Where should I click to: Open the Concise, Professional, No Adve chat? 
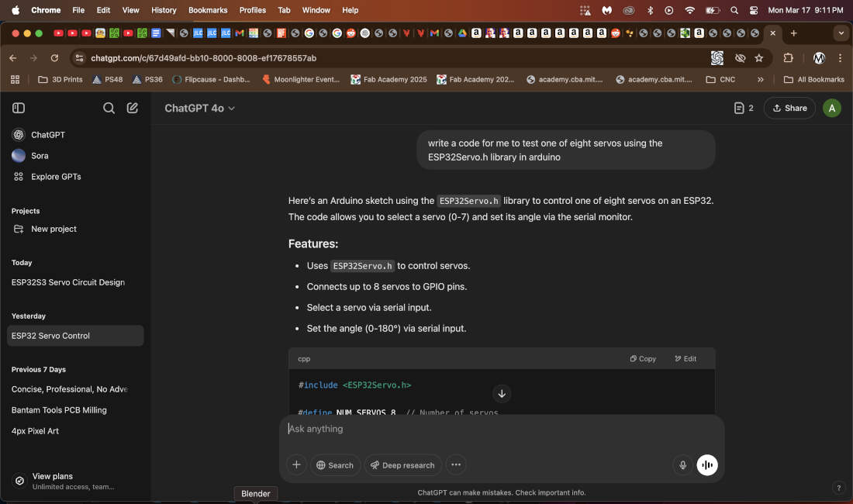(70, 389)
